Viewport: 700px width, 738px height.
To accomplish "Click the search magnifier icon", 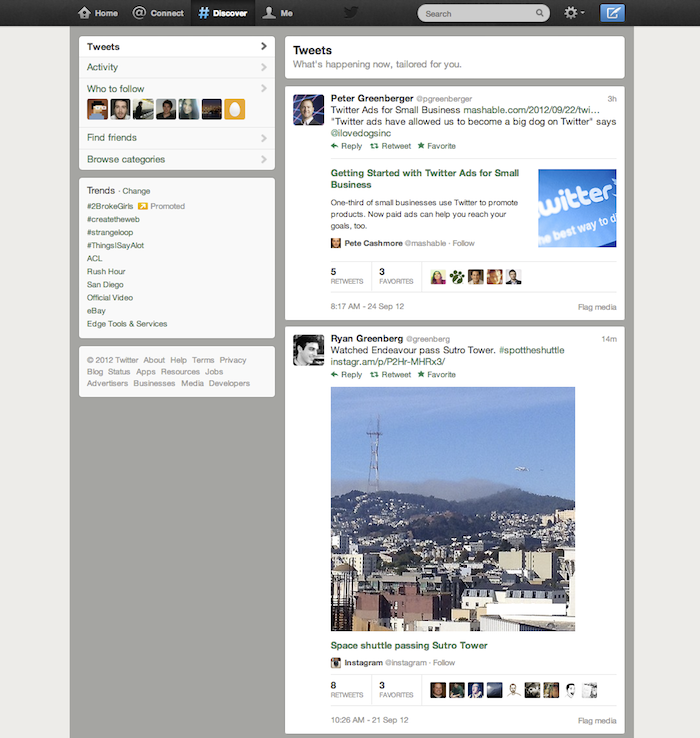I will click(540, 14).
